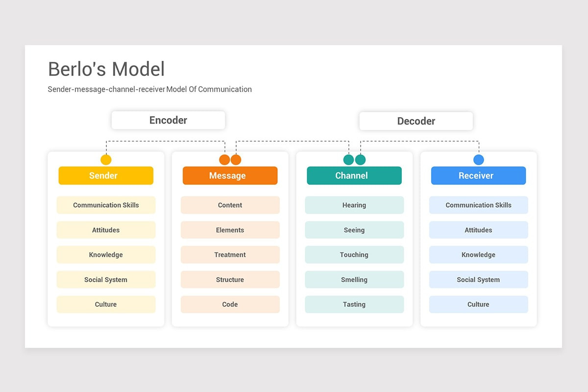Click the yellow dot above Sender

(106, 160)
